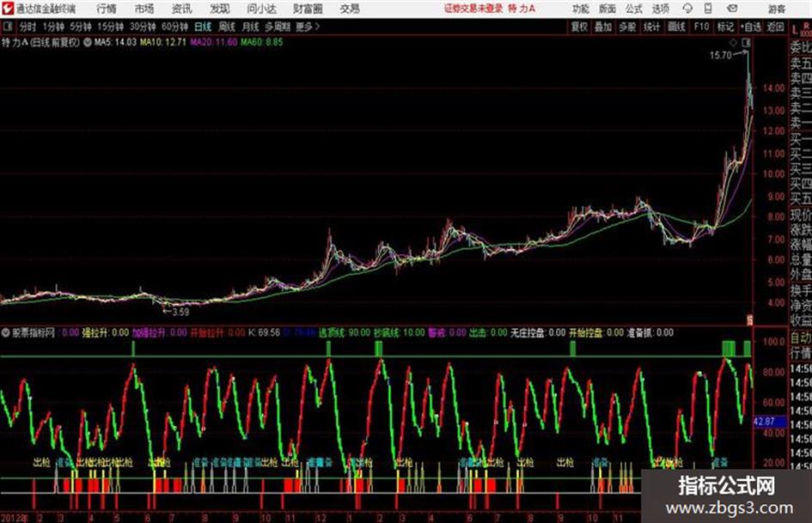812x523 pixels.
Task: Click the mobile phone icon
Action: tap(708, 9)
